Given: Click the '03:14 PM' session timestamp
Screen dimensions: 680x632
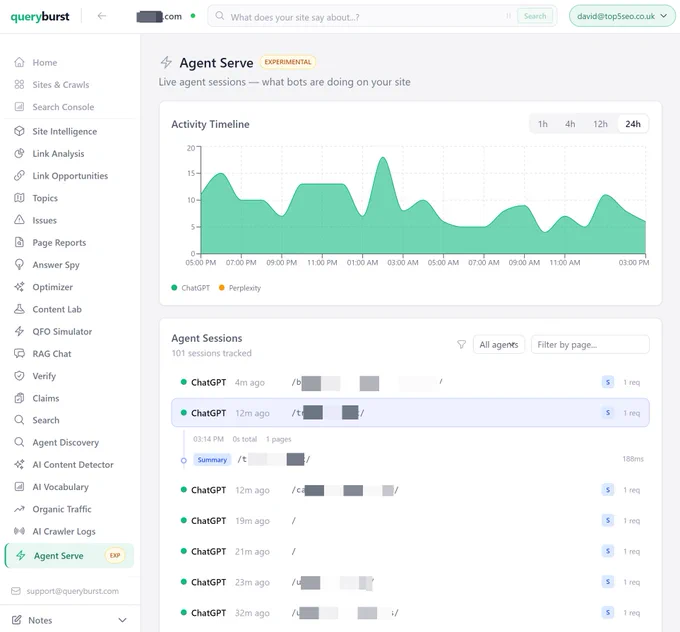Looking at the screenshot, I should (208, 439).
